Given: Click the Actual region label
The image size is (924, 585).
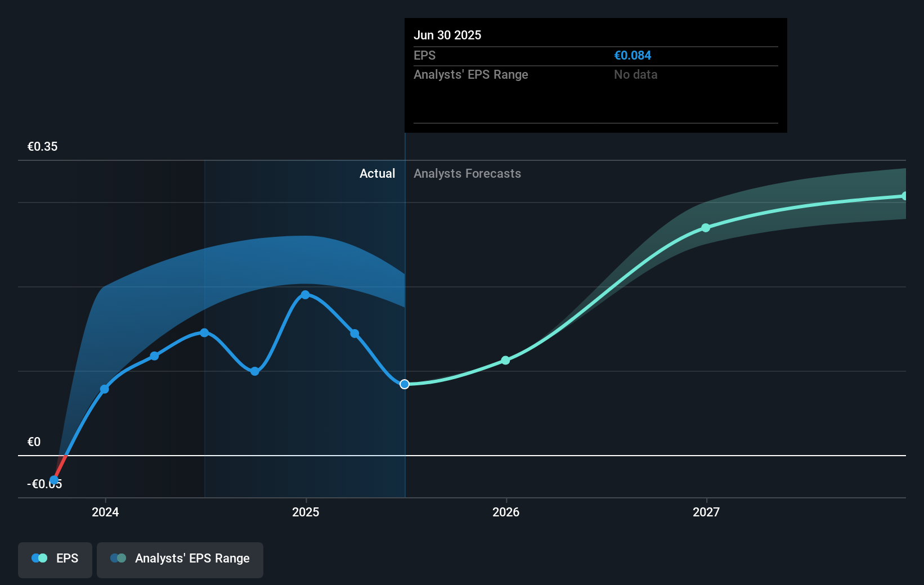Looking at the screenshot, I should point(377,173).
